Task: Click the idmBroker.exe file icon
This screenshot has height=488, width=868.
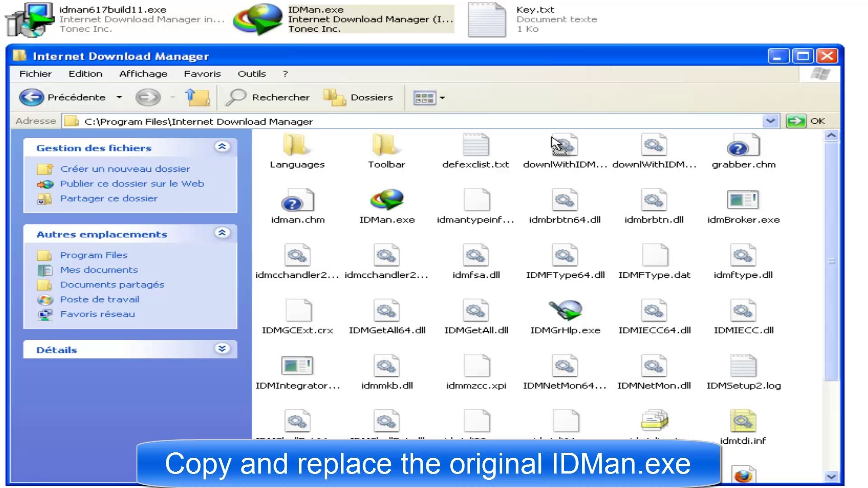Action: [743, 200]
